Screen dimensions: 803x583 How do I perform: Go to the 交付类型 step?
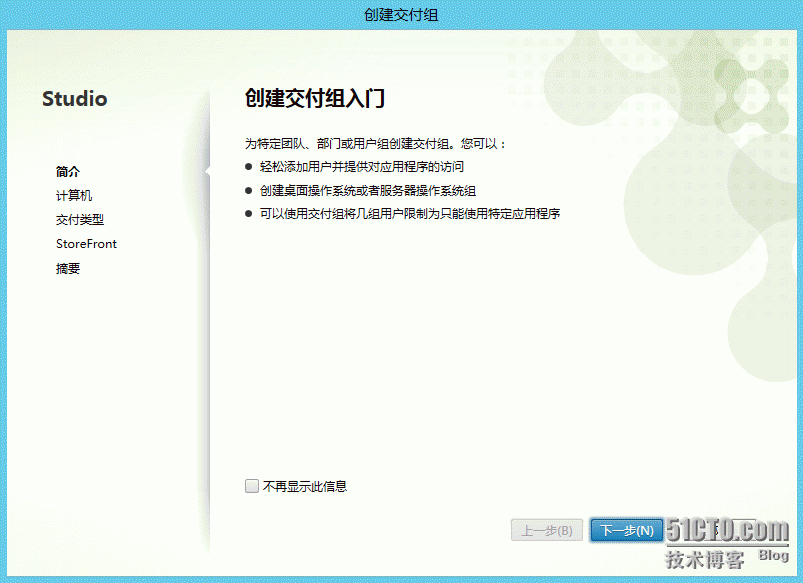[80, 220]
